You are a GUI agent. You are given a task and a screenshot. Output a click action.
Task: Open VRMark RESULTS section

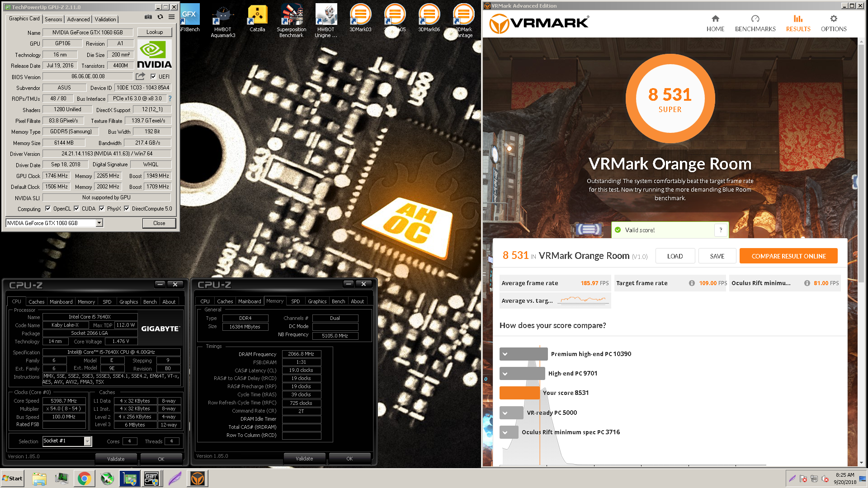click(798, 23)
